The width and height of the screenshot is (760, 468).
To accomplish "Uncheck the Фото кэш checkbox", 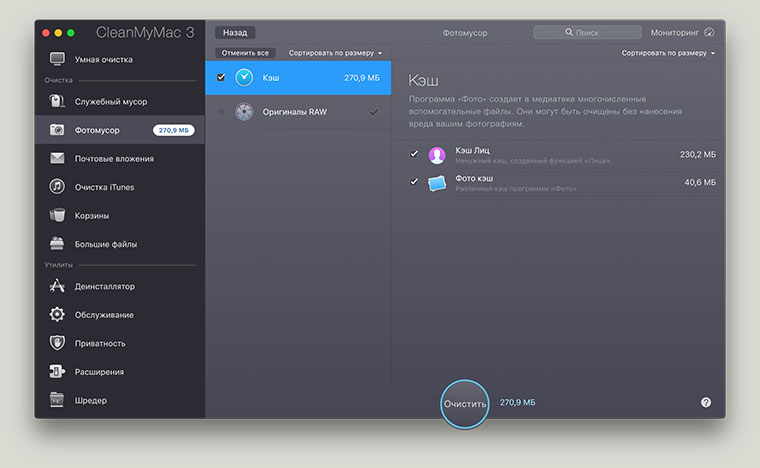I will coord(414,182).
